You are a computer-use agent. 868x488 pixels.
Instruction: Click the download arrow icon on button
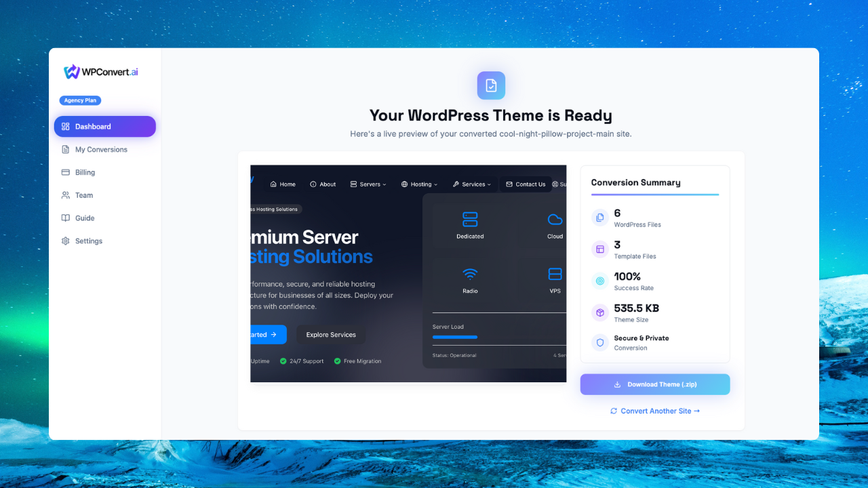[x=617, y=384]
